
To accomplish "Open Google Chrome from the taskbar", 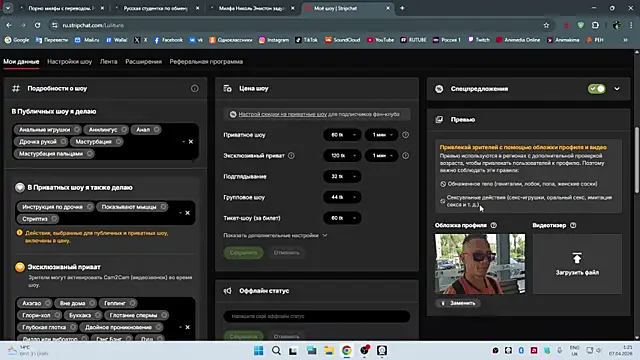I will coord(347,351).
